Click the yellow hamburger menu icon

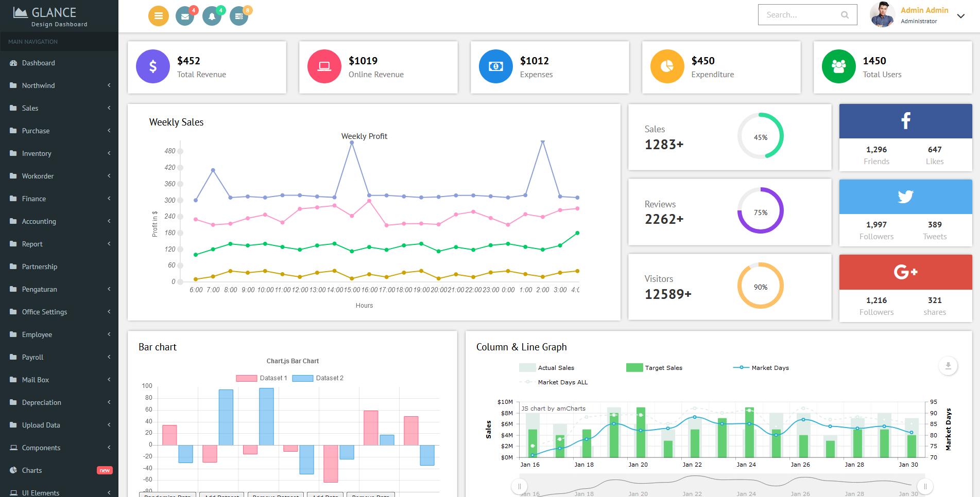[158, 16]
